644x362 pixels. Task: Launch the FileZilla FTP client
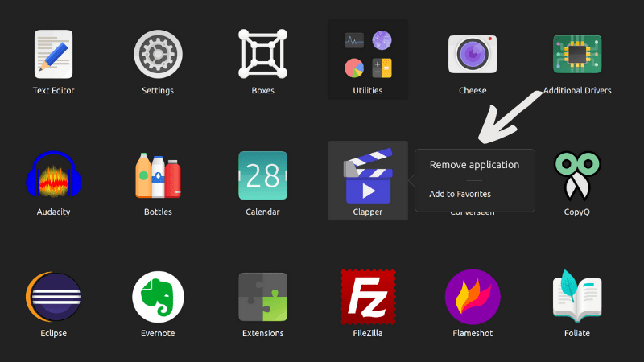click(367, 297)
